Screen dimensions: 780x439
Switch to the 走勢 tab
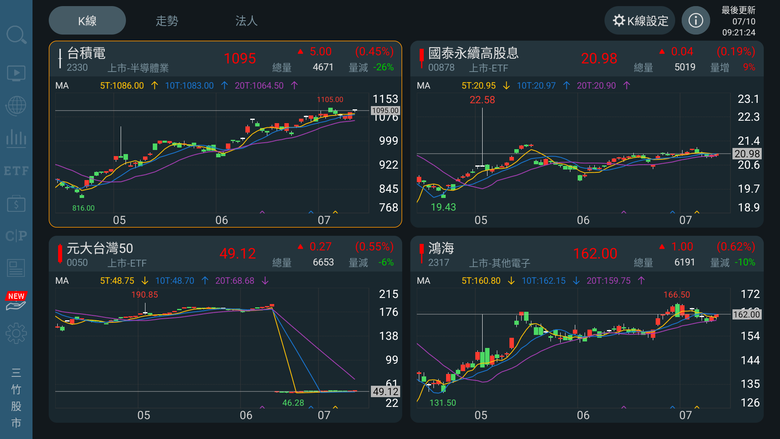point(167,21)
